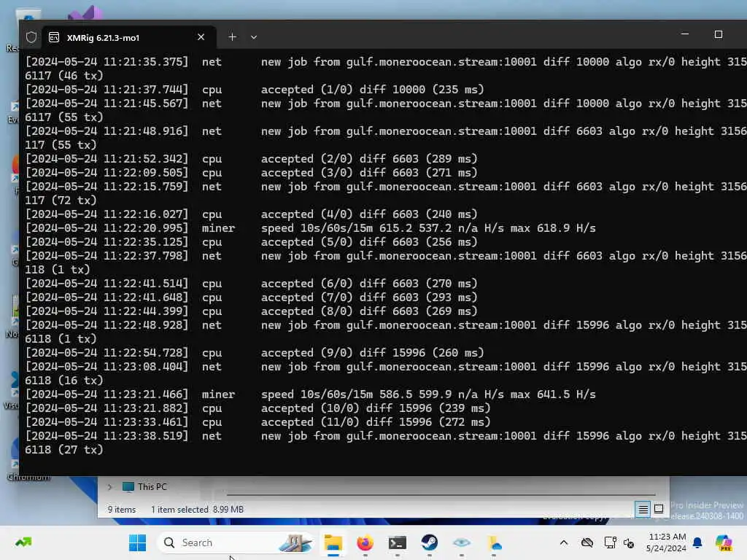The width and height of the screenshot is (747, 560).
Task: Click the 'accepted (9/0) diff 15996 (260 ms)' line
Action: 372,353
